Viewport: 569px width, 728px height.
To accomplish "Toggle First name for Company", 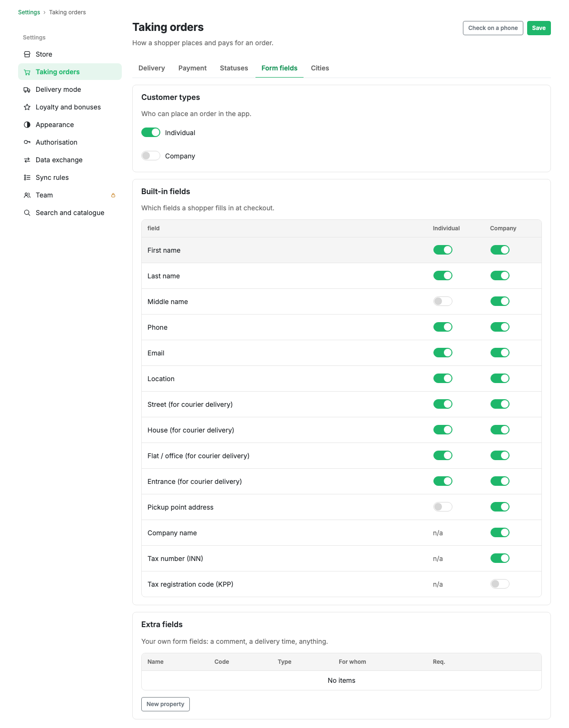I will (x=500, y=250).
